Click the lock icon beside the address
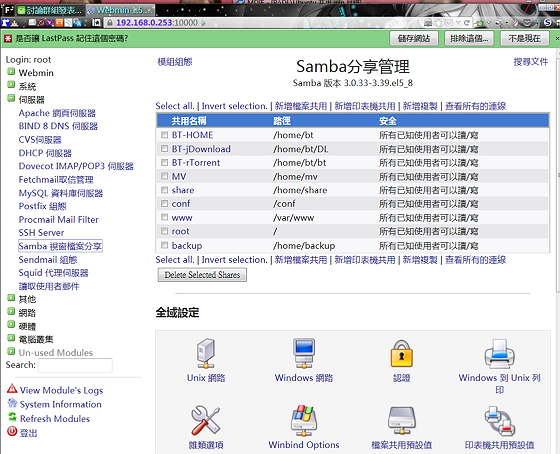Screen dimensions: 560x454 tap(110, 23)
